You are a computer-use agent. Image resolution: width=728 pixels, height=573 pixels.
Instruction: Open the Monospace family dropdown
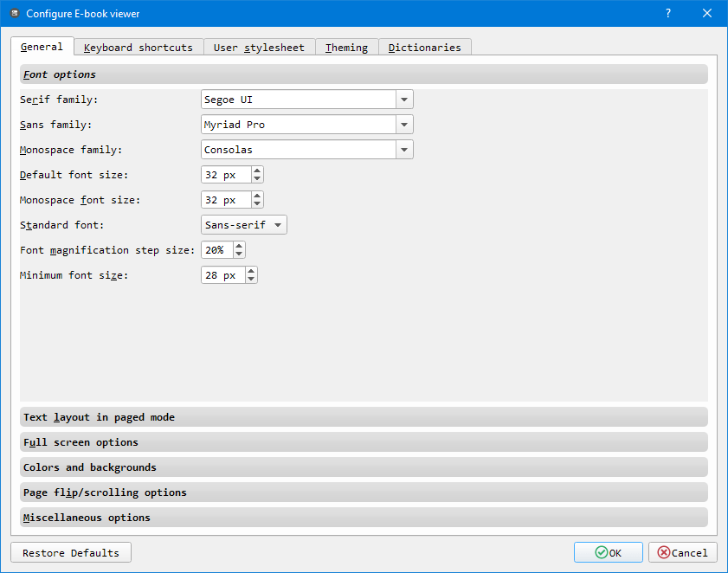(x=403, y=149)
